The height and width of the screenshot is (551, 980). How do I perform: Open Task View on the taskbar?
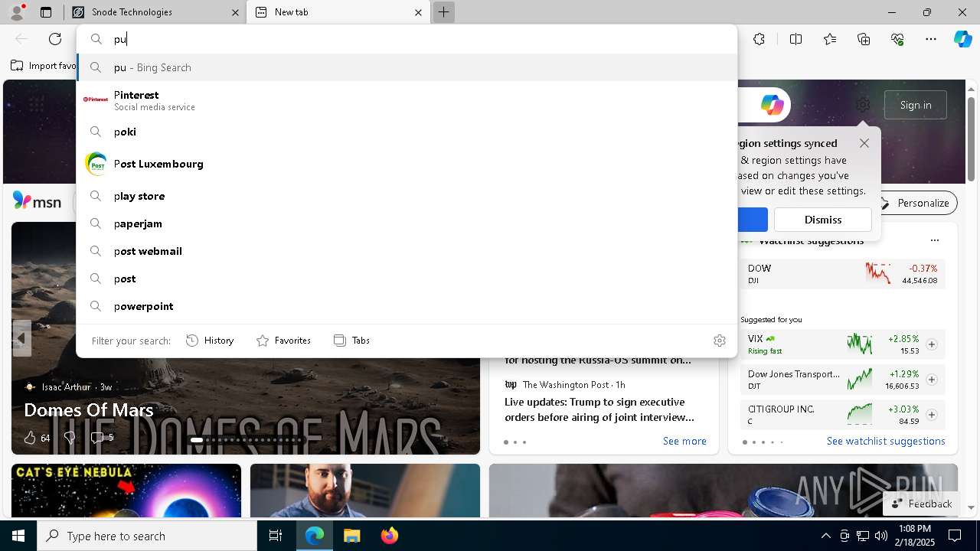click(x=276, y=536)
